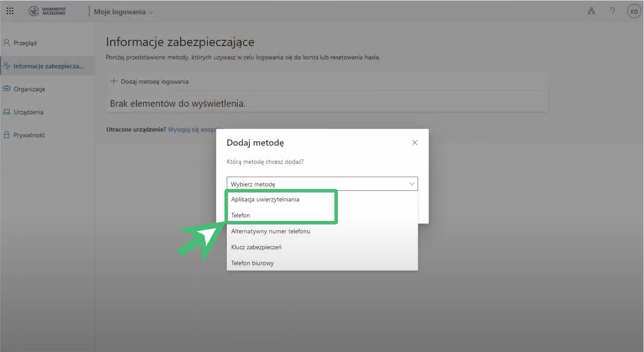The width and height of the screenshot is (644, 352).
Task: Click the Organizacje briefcase icon
Action: (x=7, y=89)
